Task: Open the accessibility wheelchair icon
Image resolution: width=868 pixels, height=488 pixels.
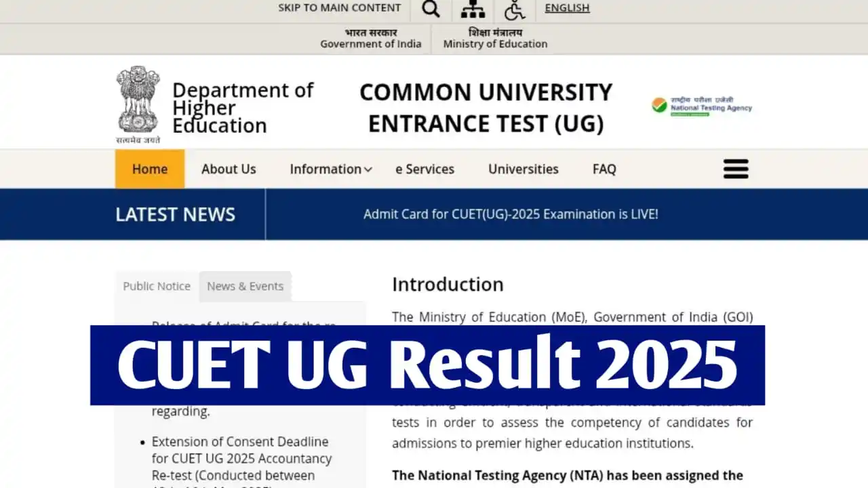Action: [x=515, y=10]
